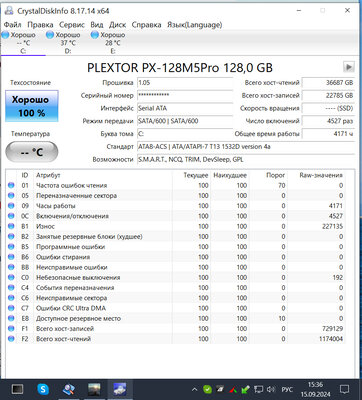Image resolution: width=362 pixels, height=400 pixels.
Task: Click the CrystalDiskInfo title bar icon
Action: 9,11
